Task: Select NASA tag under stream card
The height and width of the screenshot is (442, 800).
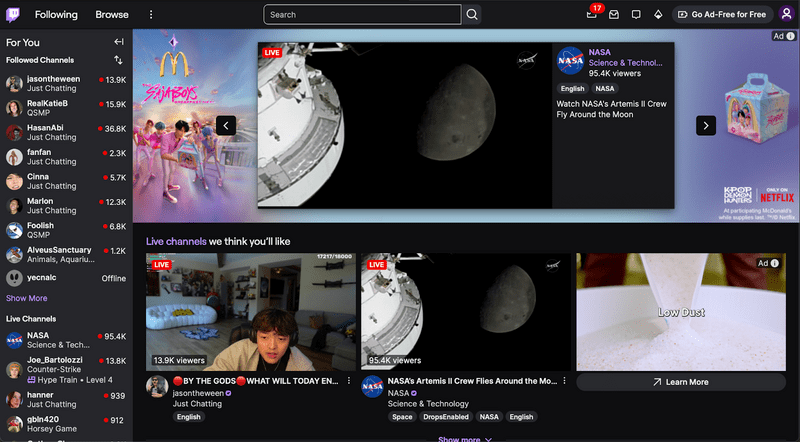Action: point(489,417)
